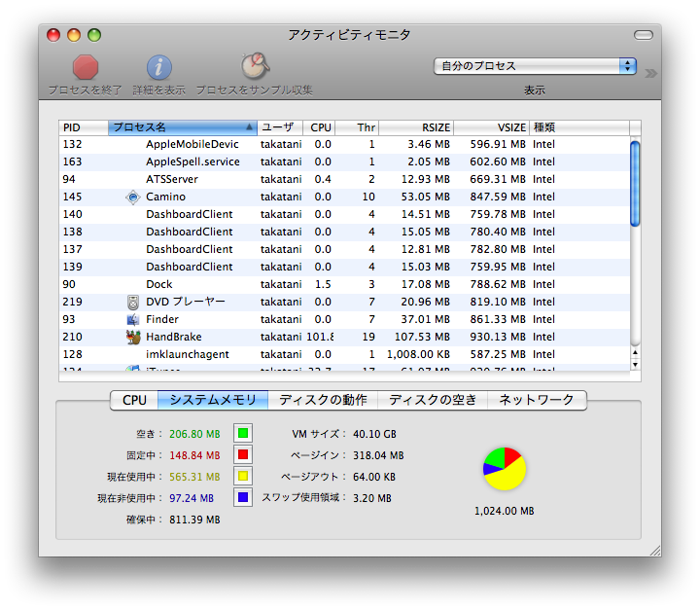Switch to the CPU tab
Viewport: 700px width, 610px height.
(x=134, y=400)
